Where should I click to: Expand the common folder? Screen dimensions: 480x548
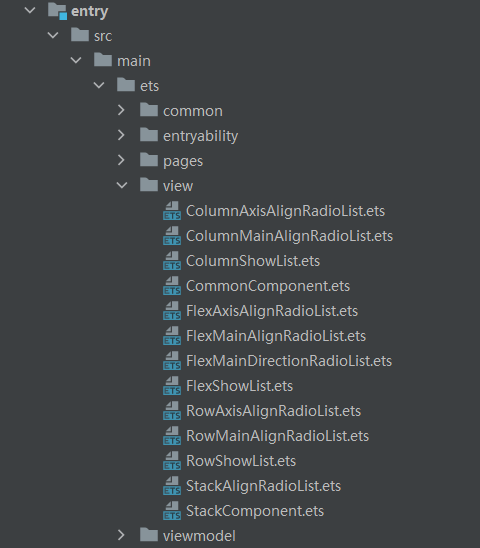(121, 110)
